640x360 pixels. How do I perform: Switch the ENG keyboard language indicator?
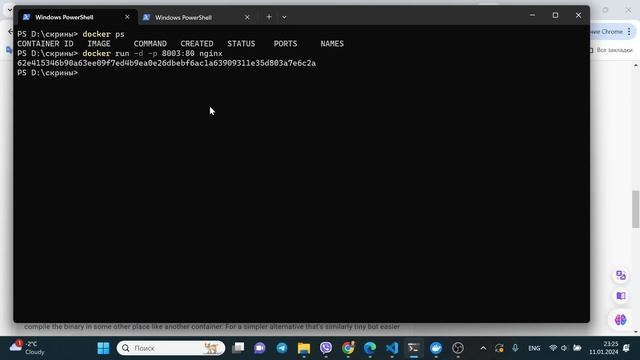(534, 348)
